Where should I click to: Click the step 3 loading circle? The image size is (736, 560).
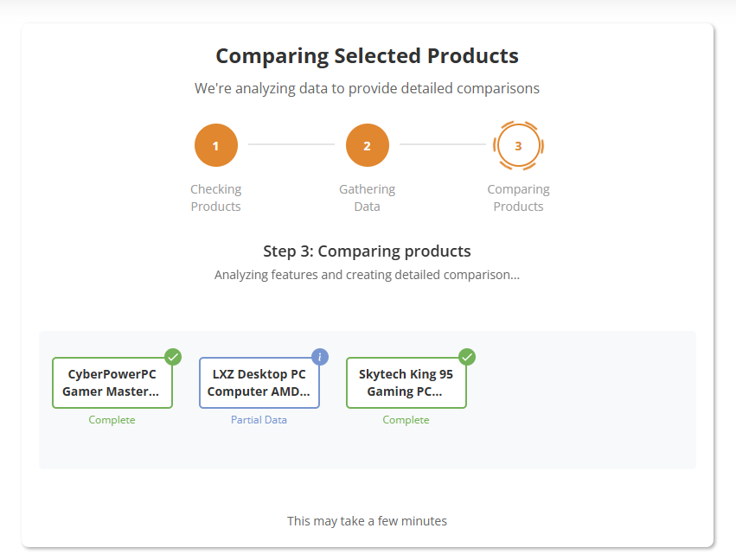518,145
